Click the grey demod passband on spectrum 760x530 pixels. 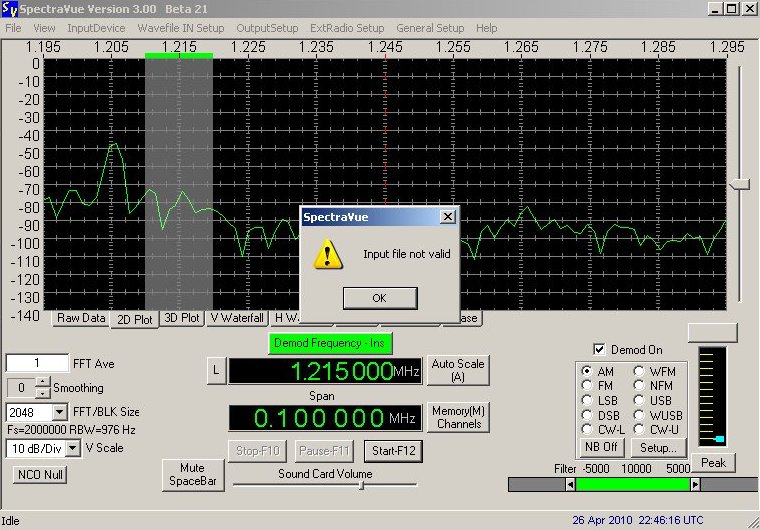pos(179,183)
